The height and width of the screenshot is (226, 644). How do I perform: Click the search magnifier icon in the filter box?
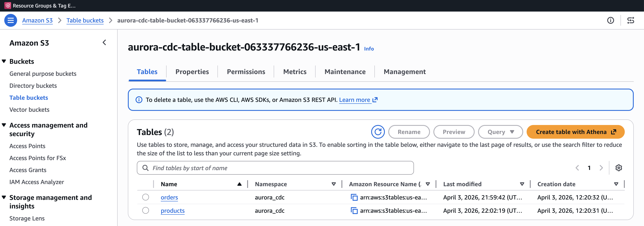[145, 168]
